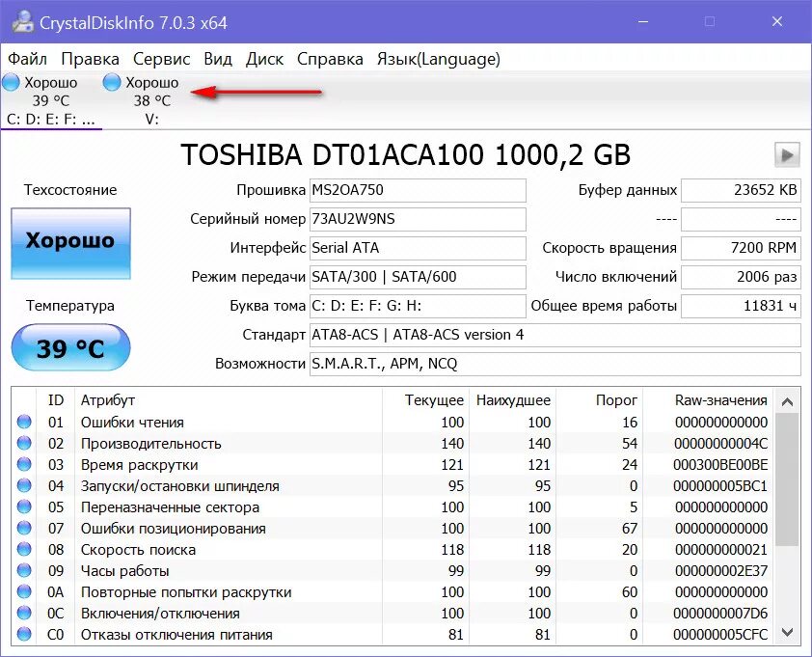Click the Порог column header
Viewport: 812px width, 657px height.
[x=600, y=400]
